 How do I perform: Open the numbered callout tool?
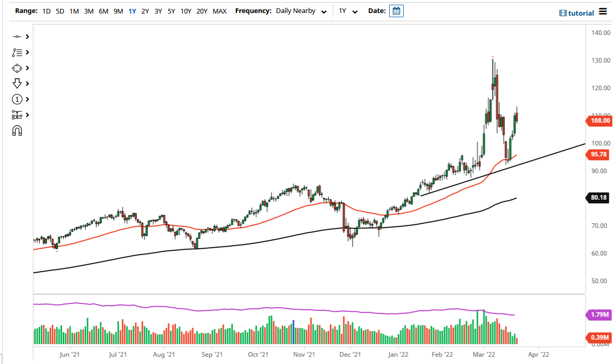click(x=17, y=99)
